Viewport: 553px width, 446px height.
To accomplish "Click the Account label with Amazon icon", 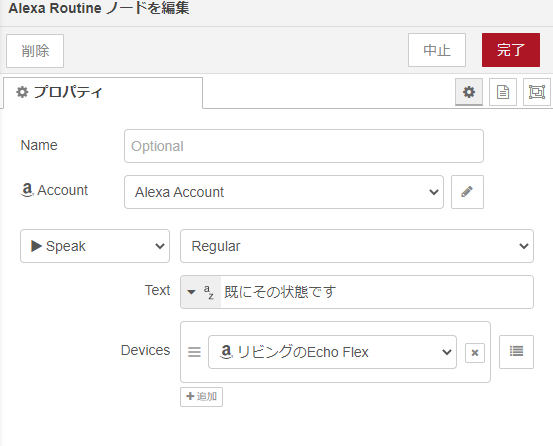I will pos(54,190).
